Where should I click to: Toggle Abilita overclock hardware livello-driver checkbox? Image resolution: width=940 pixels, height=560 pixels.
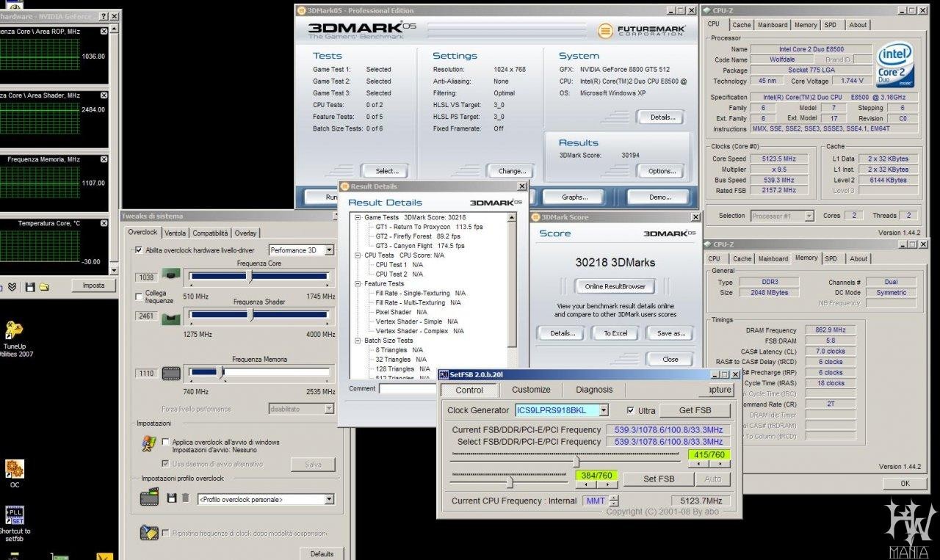[x=140, y=250]
